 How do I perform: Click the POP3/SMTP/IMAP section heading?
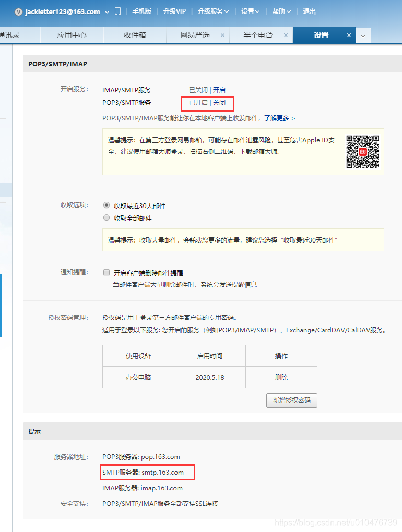(x=58, y=64)
